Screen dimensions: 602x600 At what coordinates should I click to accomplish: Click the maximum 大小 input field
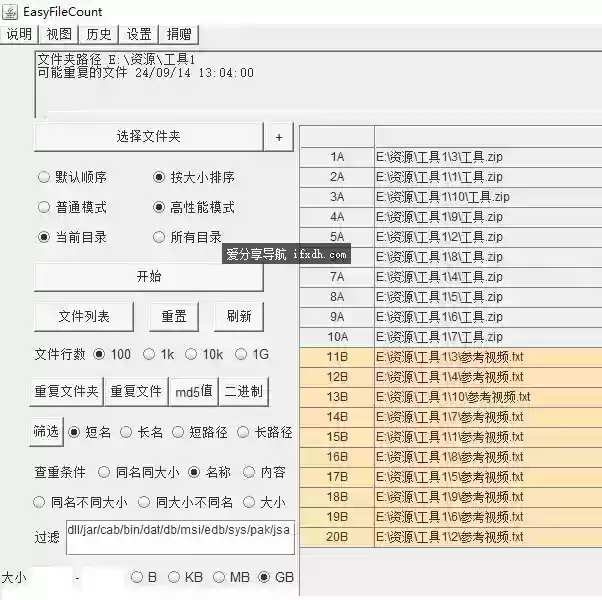point(104,577)
